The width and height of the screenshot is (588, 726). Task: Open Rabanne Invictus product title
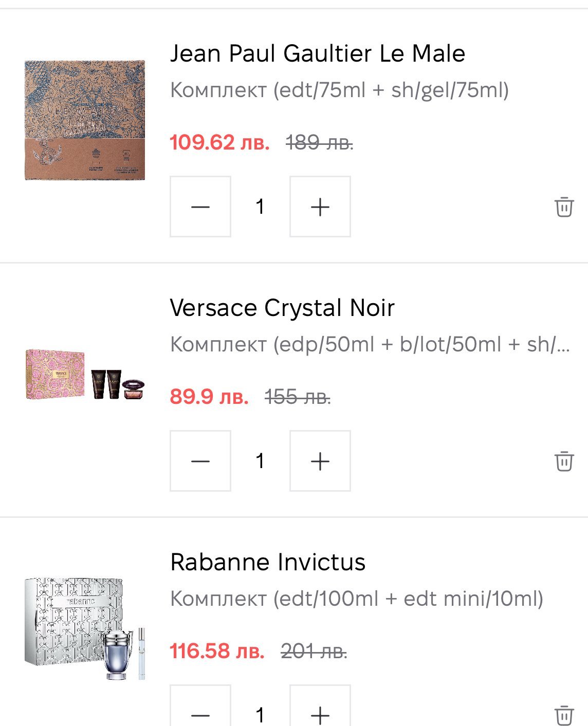[268, 562]
